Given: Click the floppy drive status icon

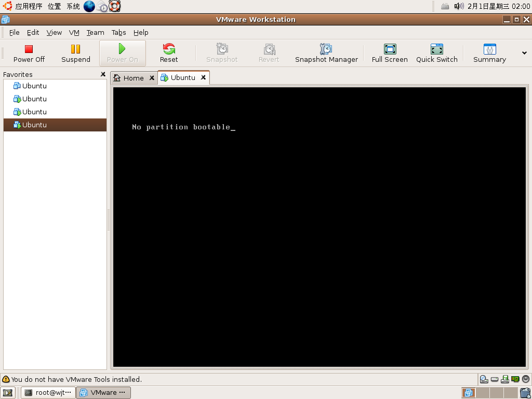Looking at the screenshot, I should (x=505, y=379).
